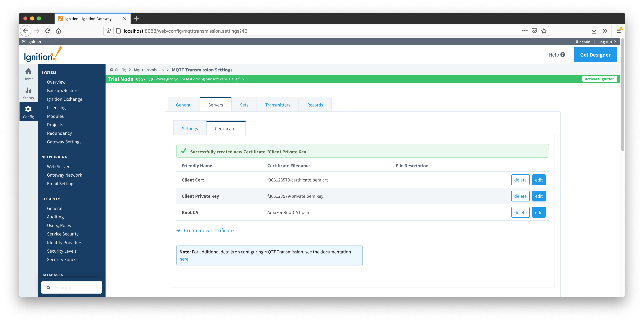Open Security Zones page
Screen dimensions: 644x322
pyautogui.click(x=62, y=260)
